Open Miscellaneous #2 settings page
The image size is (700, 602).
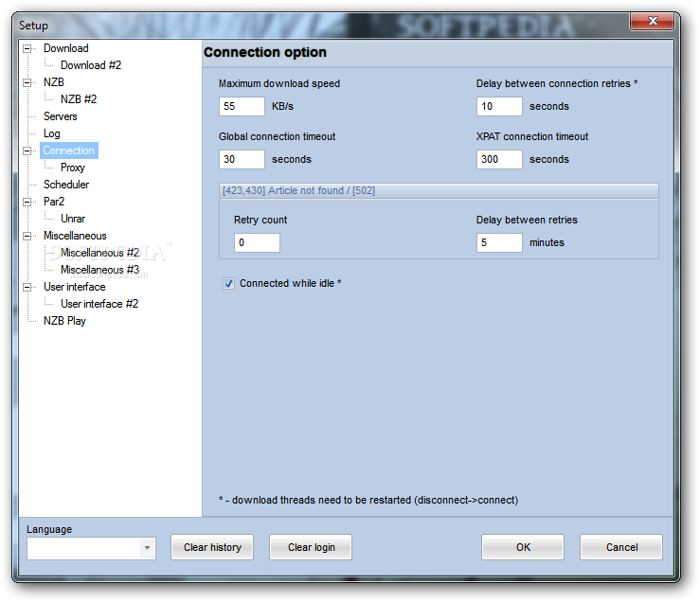100,253
